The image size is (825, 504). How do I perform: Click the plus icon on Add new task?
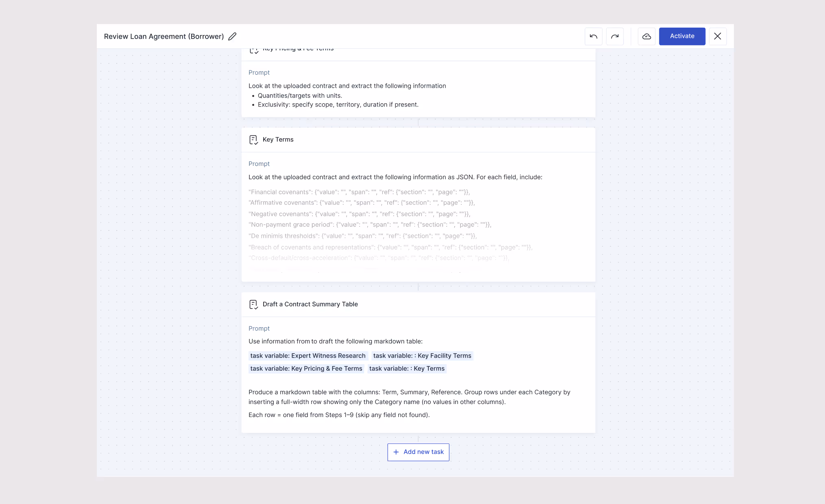395,452
